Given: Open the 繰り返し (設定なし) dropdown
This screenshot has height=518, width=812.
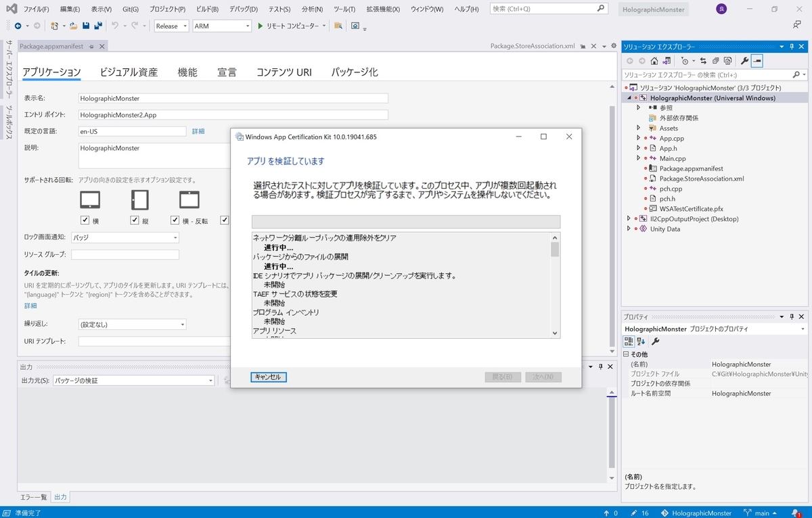Looking at the screenshot, I should [x=132, y=325].
